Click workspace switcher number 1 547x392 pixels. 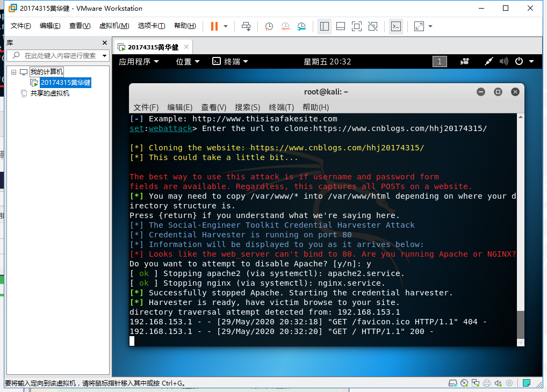(x=440, y=62)
